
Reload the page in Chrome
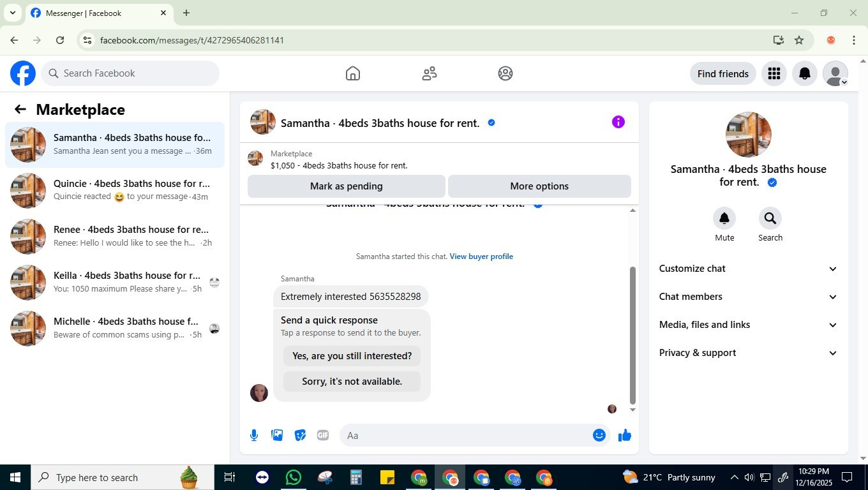tap(60, 40)
